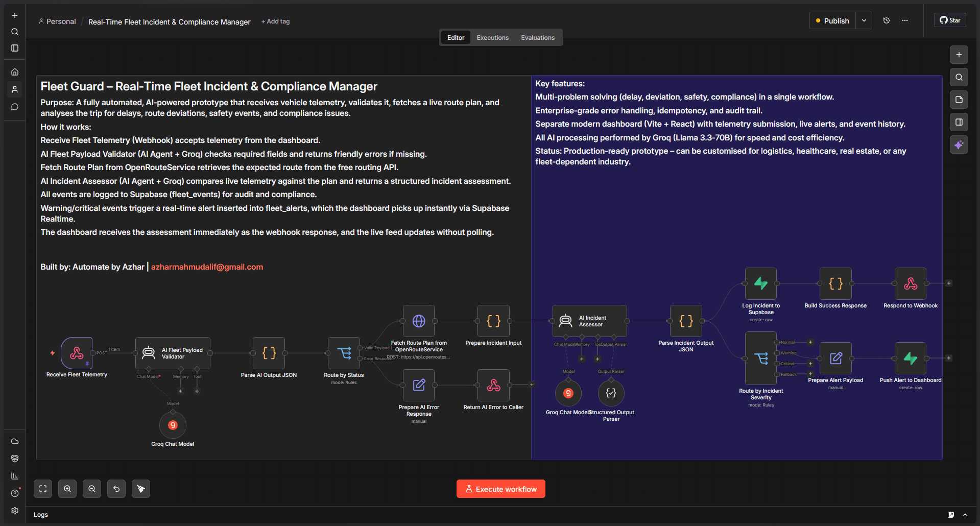980x526 pixels.
Task: Open the Personal project breadcrumb
Action: click(57, 21)
